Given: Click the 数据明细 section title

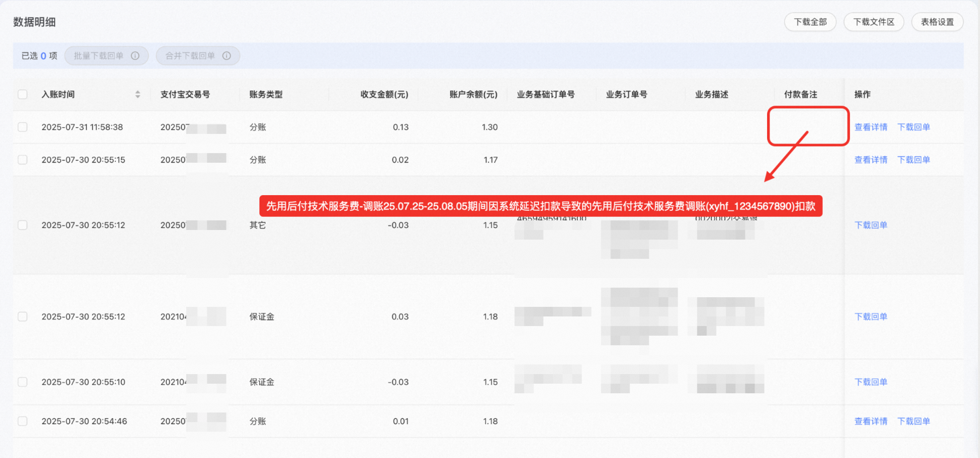Looking at the screenshot, I should click(34, 22).
